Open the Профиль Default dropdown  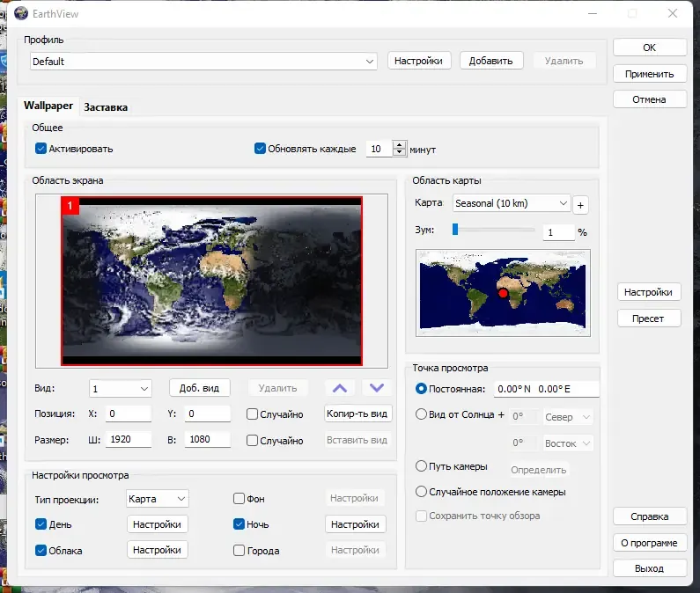pos(203,61)
